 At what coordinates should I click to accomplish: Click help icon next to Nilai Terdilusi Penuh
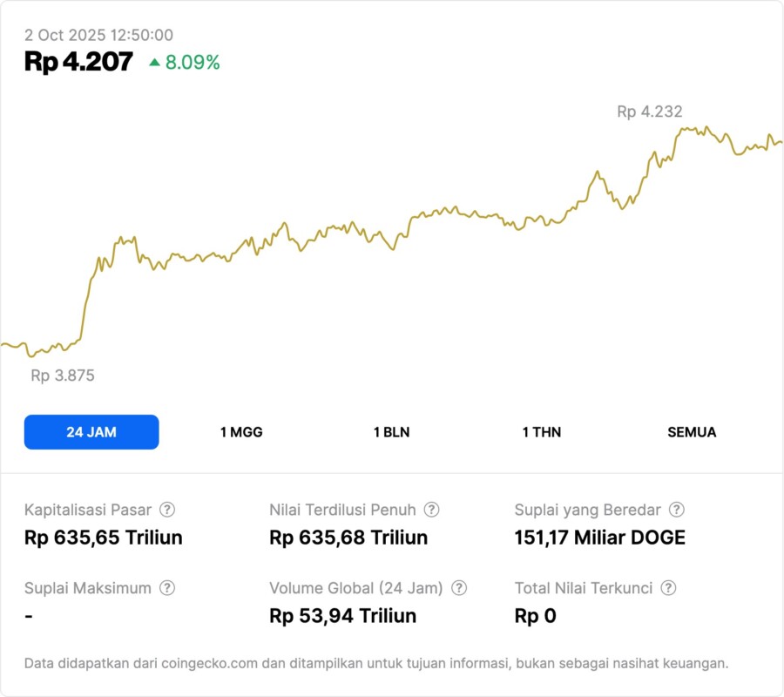[x=431, y=510]
